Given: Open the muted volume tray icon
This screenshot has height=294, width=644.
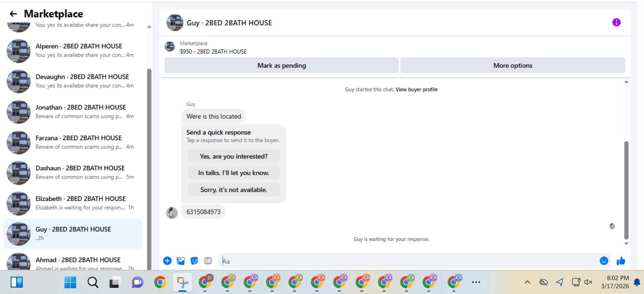Looking at the screenshot, I should (588, 282).
